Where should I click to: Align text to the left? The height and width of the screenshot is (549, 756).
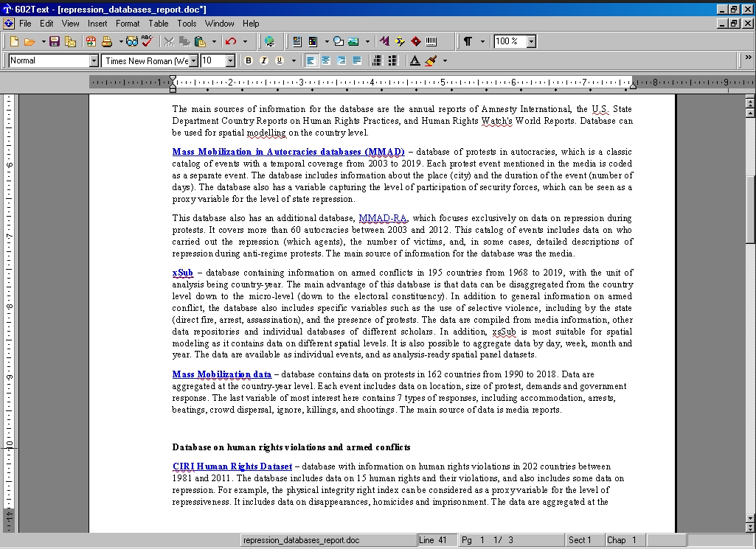coord(311,60)
